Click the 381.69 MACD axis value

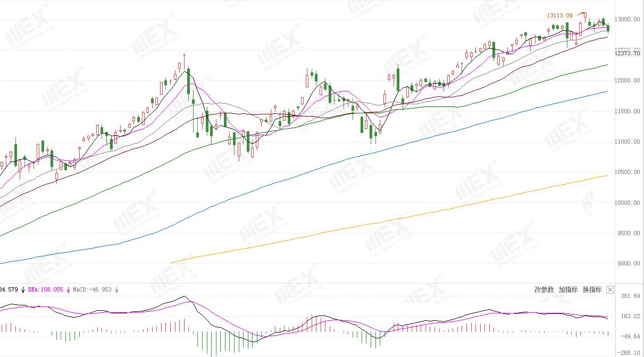[630, 296]
